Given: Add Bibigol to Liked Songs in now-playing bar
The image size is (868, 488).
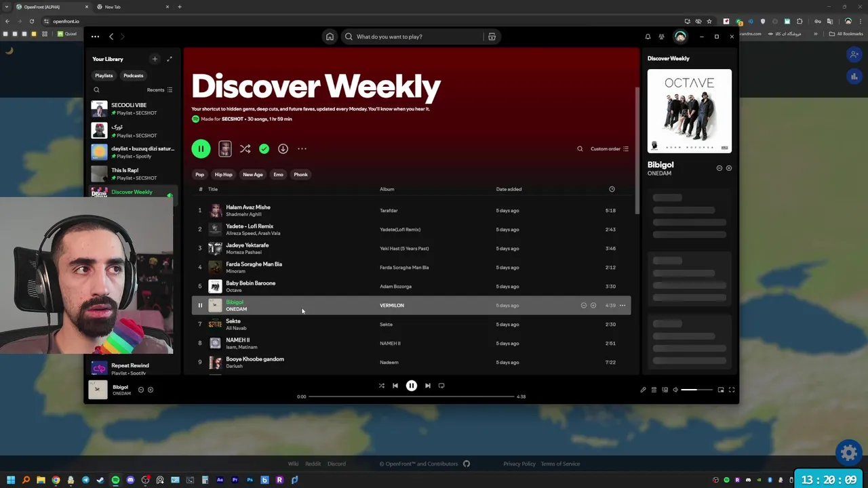Looking at the screenshot, I should 151,390.
